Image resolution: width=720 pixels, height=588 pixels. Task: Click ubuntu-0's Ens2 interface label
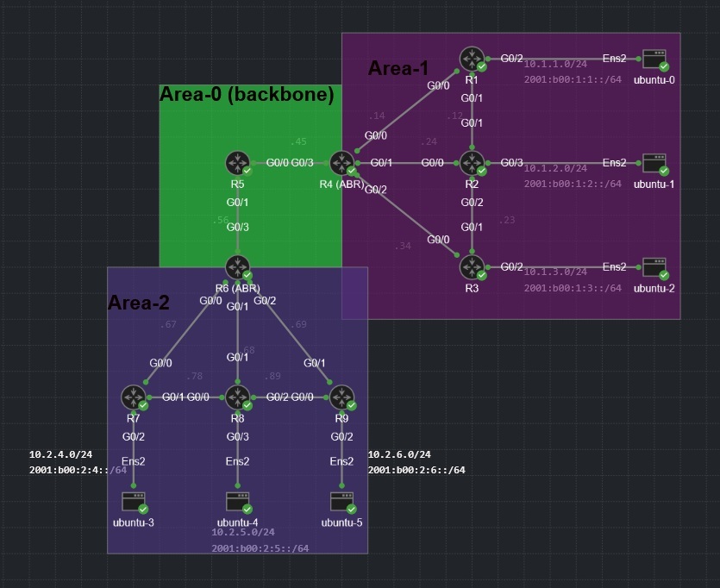pos(615,59)
